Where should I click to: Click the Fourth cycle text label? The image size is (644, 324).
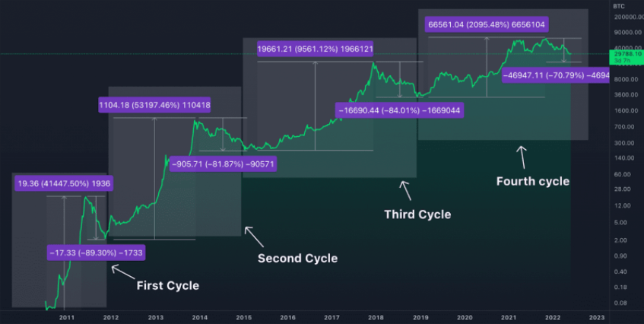[532, 181]
